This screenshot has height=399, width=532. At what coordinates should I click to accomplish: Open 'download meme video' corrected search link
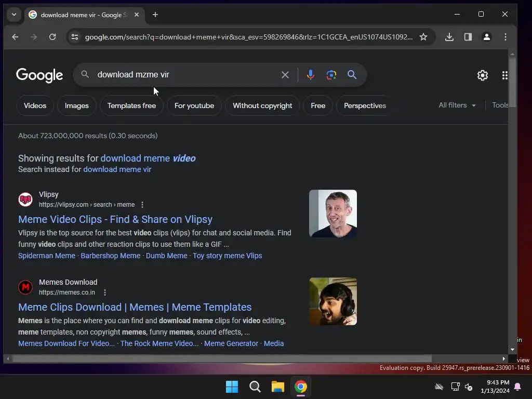click(x=148, y=158)
